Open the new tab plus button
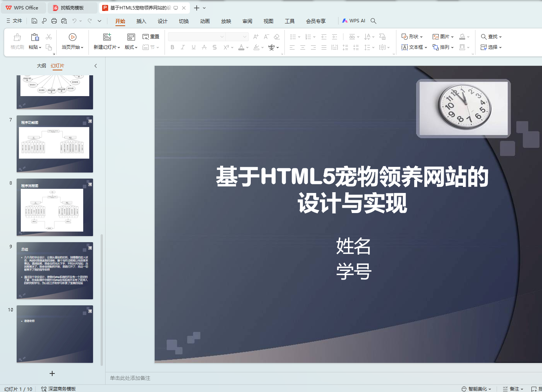The width and height of the screenshot is (542, 392). [197, 8]
